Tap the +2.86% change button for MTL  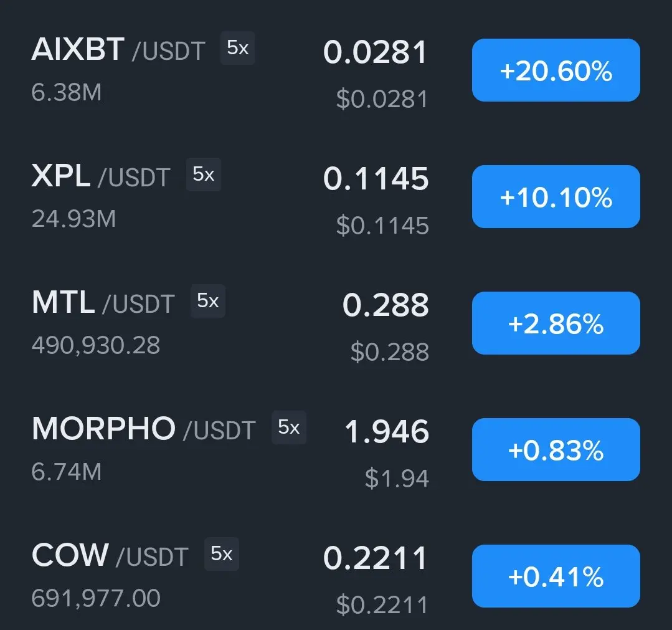tap(556, 323)
